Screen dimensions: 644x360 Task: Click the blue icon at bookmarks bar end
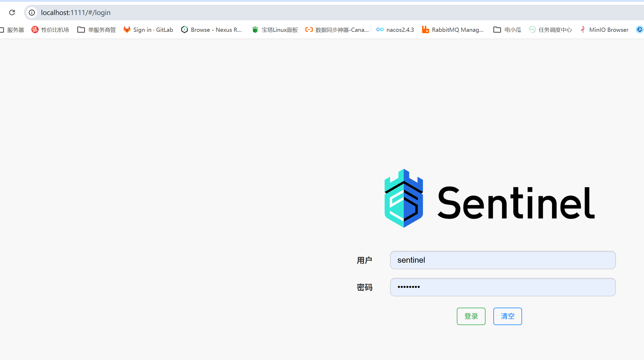tap(640, 30)
